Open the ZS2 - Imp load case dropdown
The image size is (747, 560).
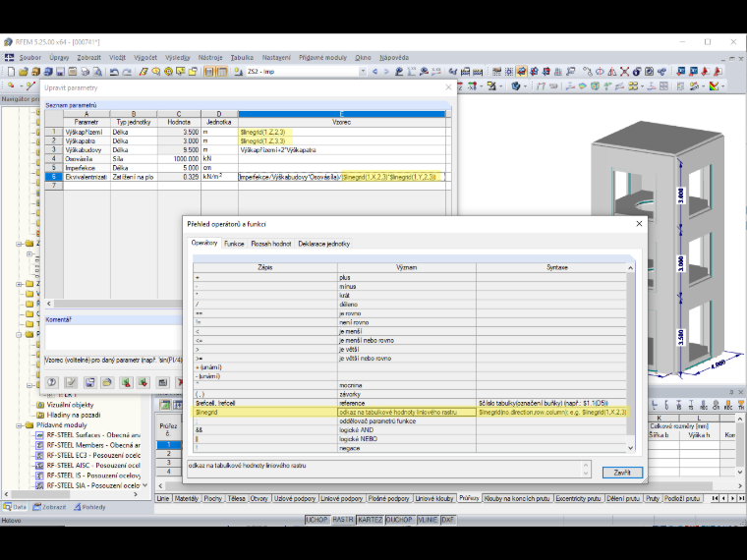[x=363, y=72]
